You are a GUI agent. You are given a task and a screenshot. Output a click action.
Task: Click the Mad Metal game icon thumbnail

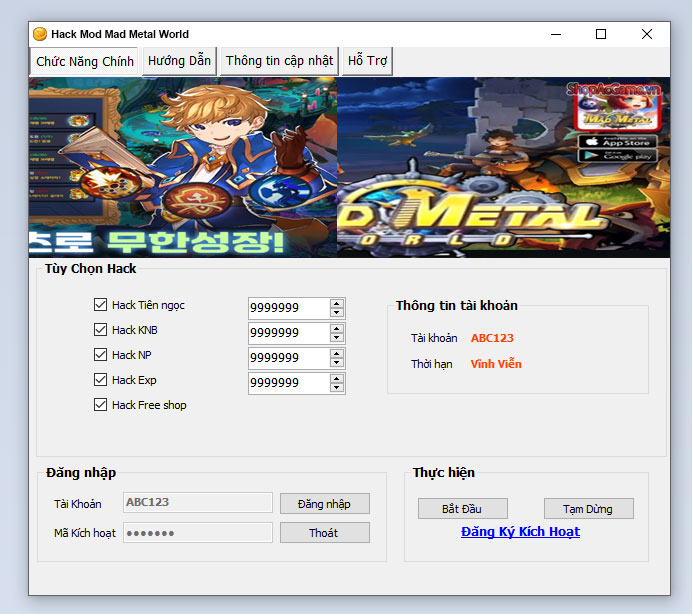(x=617, y=112)
